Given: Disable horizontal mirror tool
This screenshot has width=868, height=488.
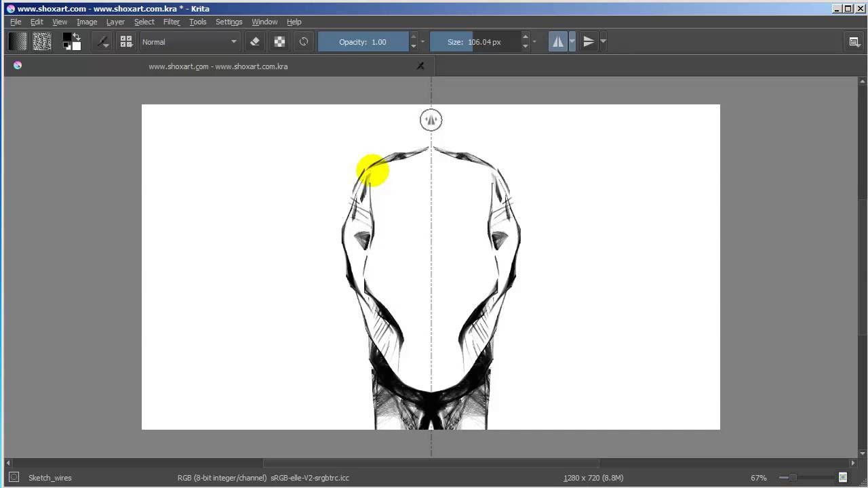Looking at the screenshot, I should click(x=557, y=42).
